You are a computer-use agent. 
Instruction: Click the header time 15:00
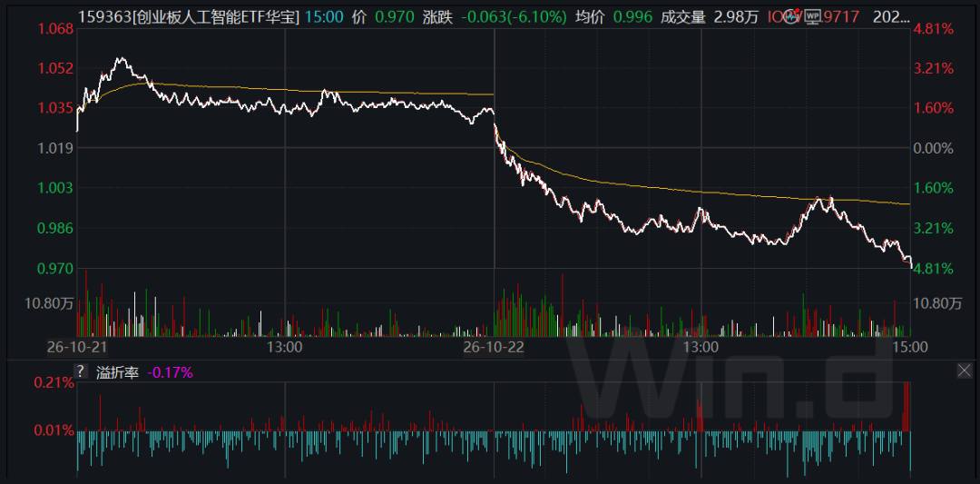click(x=324, y=17)
